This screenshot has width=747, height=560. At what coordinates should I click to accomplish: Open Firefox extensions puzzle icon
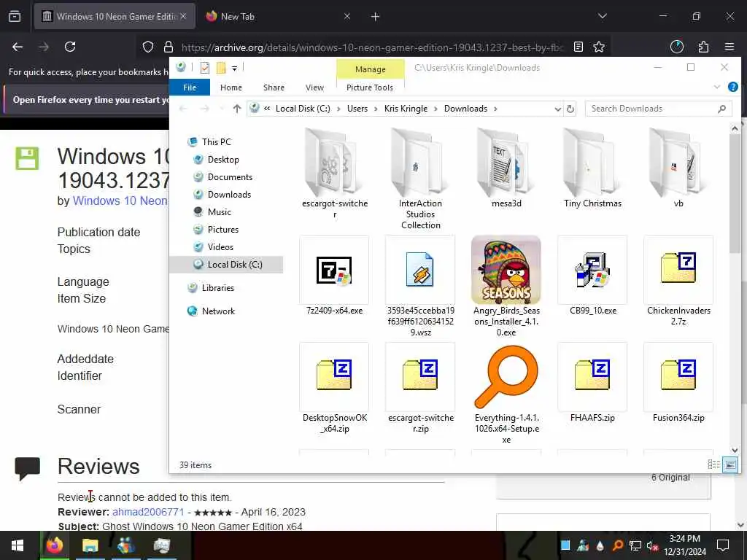(703, 47)
